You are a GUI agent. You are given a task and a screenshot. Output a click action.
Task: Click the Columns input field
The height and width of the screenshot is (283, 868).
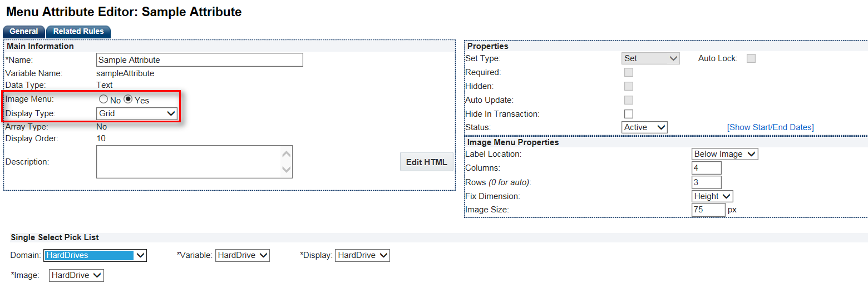click(x=706, y=168)
